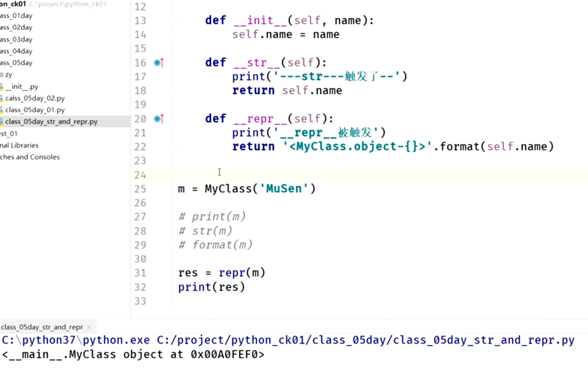The height and width of the screenshot is (371, 588).
Task: Collapse the __str__ method fold on line 16
Action: tap(173, 63)
